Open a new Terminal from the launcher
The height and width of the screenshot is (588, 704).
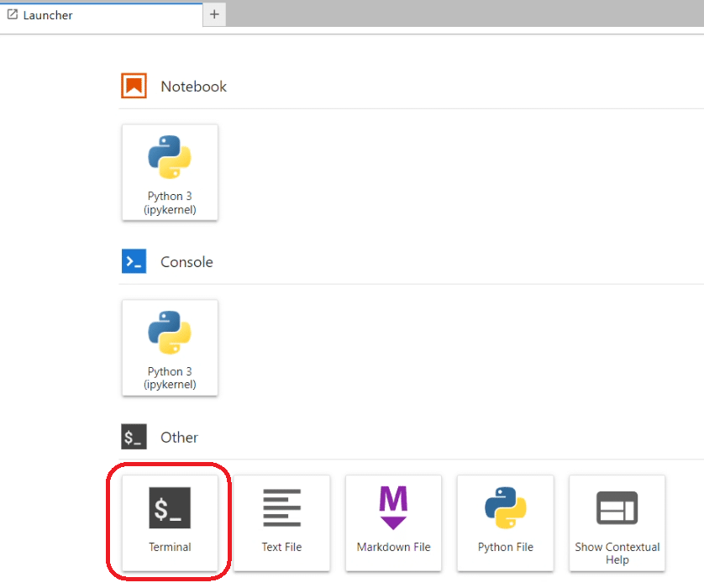point(170,523)
